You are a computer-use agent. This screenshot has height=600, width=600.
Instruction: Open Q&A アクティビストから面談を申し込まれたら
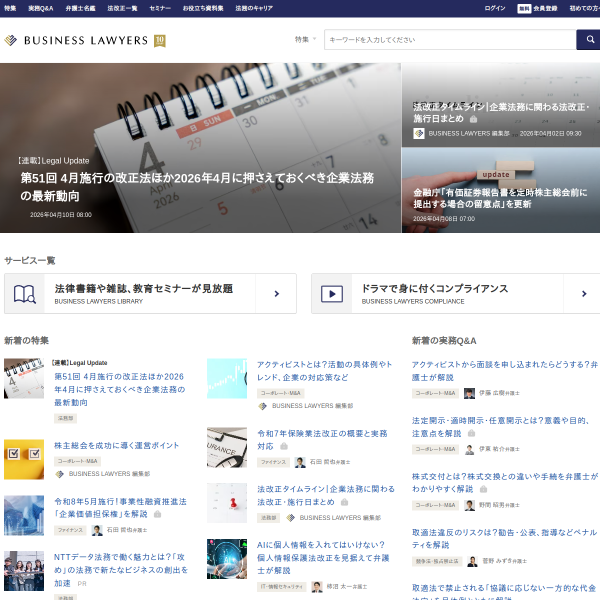tap(505, 371)
